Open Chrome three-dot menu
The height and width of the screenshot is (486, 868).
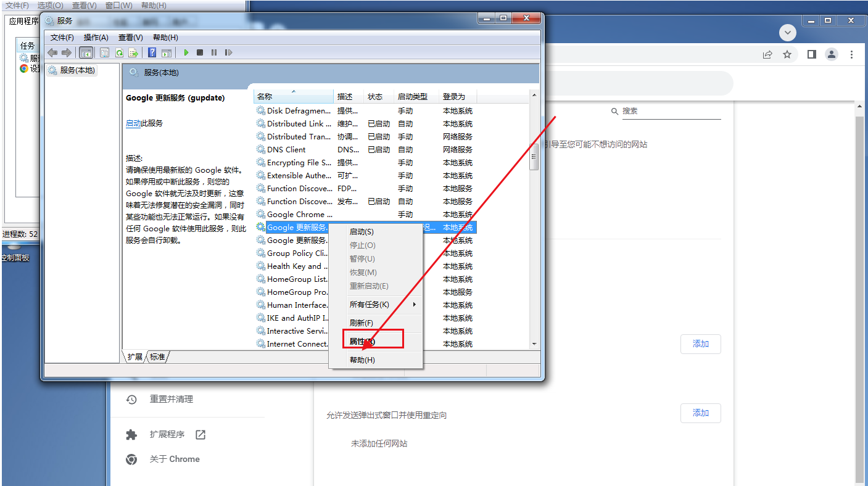(x=852, y=54)
